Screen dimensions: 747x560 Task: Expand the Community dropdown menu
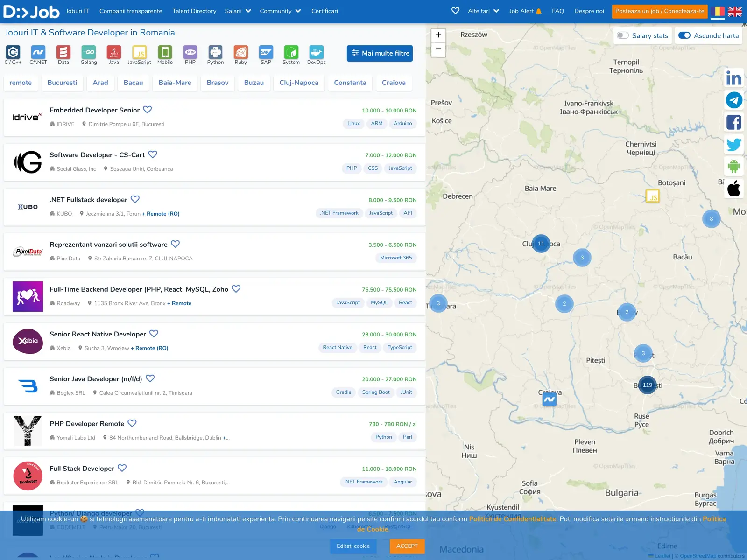(x=280, y=11)
